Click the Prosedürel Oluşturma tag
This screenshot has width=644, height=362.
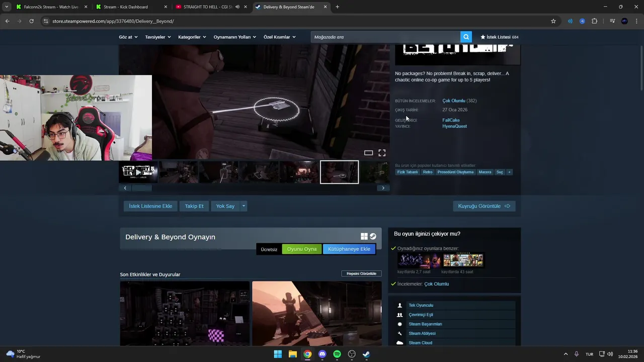click(455, 172)
